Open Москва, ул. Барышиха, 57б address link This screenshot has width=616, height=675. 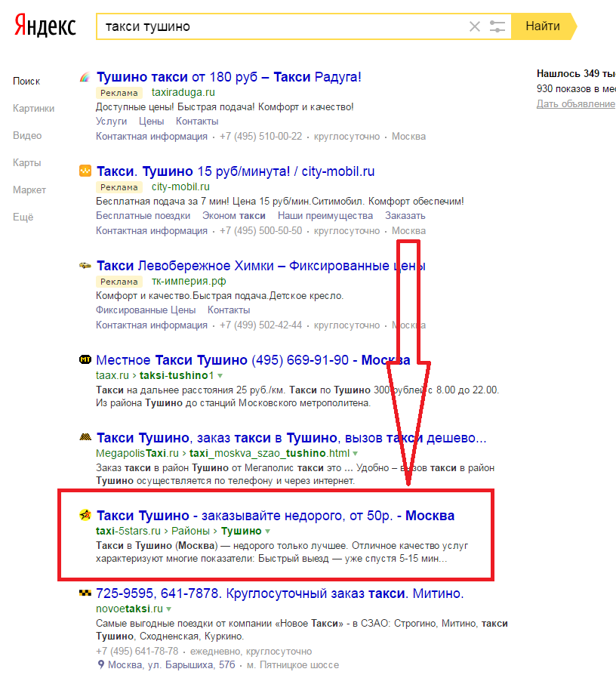(171, 665)
